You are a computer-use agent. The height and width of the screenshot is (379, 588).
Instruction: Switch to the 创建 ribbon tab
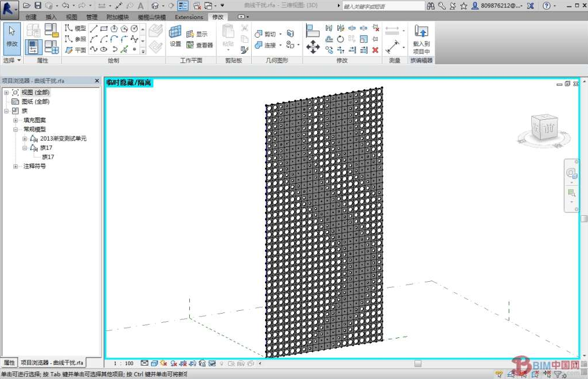click(x=31, y=17)
